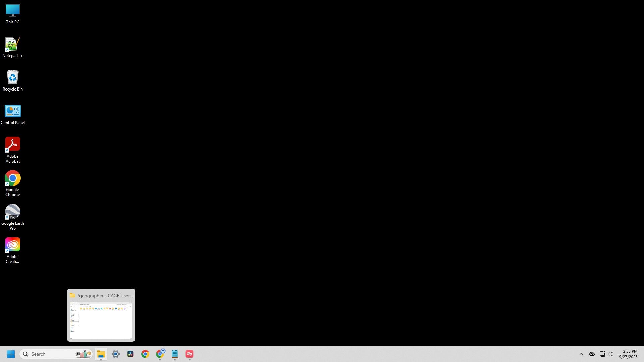Open Settings from the taskbar gear icon
644x362 pixels.
pos(116,354)
